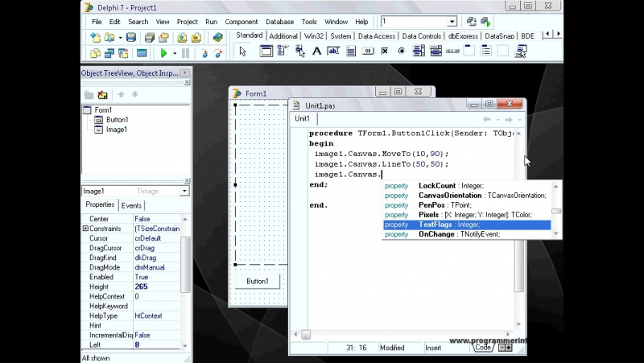Open the Project menu
Image resolution: width=644 pixels, height=363 pixels.
click(187, 22)
